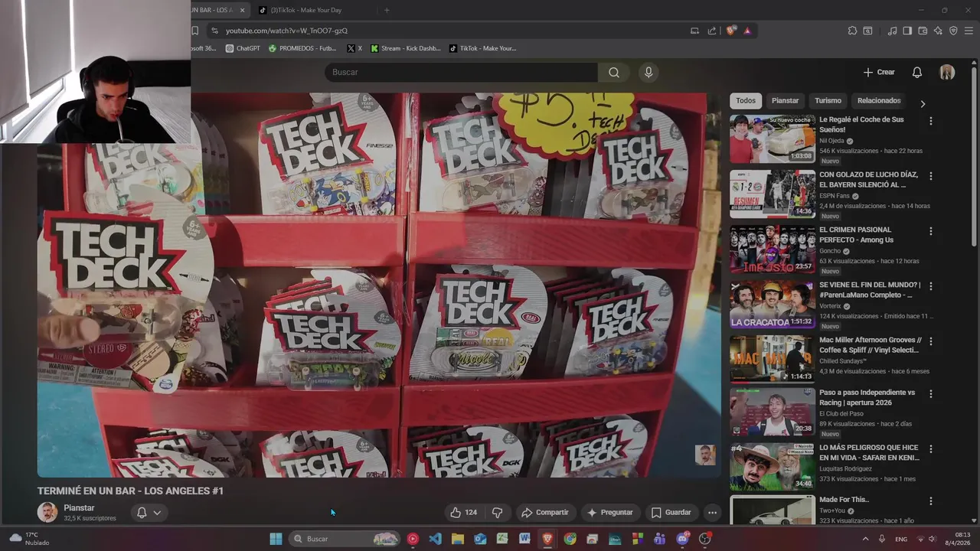Open Pianstar channel avatar
The width and height of the screenshot is (980, 551).
pos(47,512)
